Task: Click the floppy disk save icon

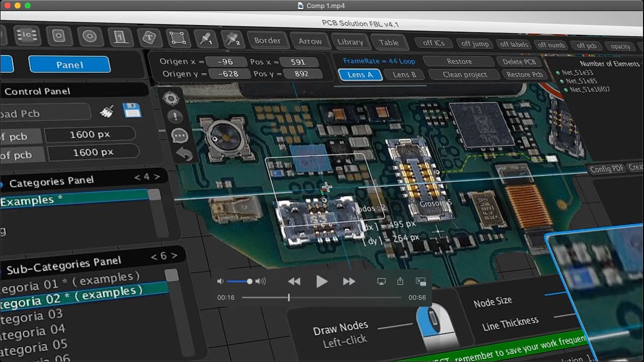Action: coord(132,110)
